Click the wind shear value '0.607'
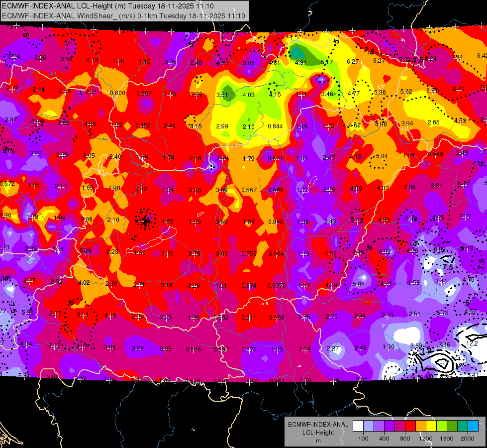 point(144,93)
